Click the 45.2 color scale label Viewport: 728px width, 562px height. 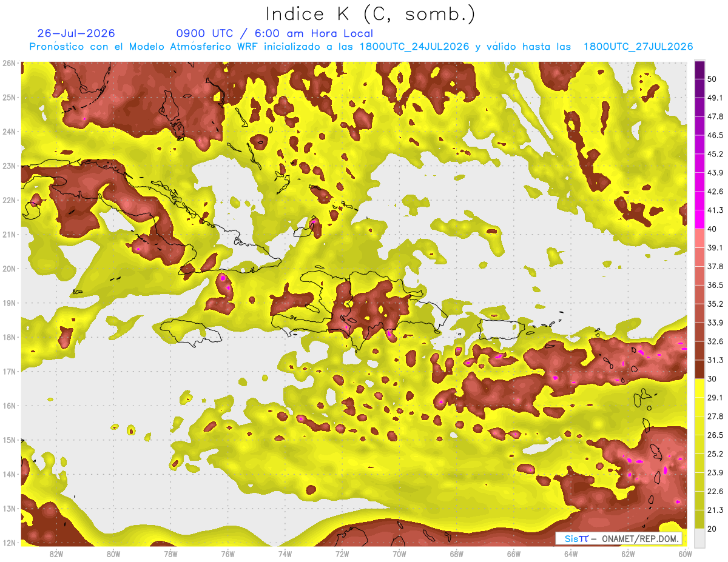pos(715,154)
